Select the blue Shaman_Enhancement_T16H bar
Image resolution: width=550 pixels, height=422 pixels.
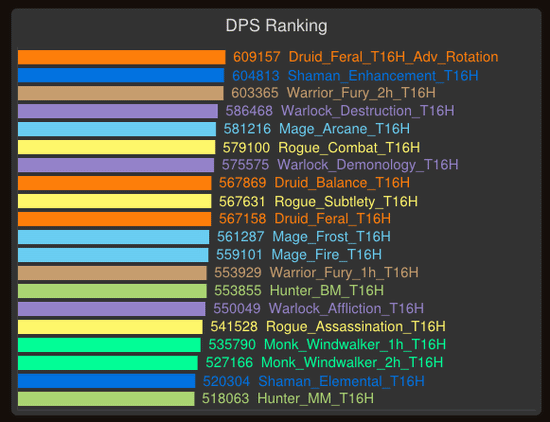point(121,75)
